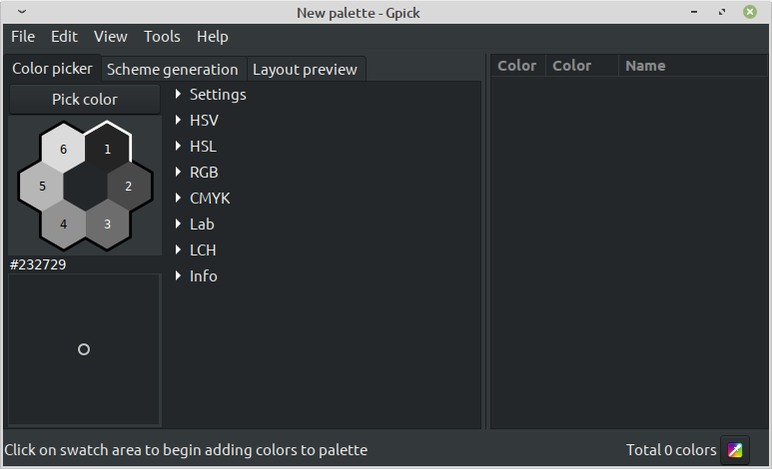
Task: Select hexagon swatch number 6
Action: click(x=64, y=149)
